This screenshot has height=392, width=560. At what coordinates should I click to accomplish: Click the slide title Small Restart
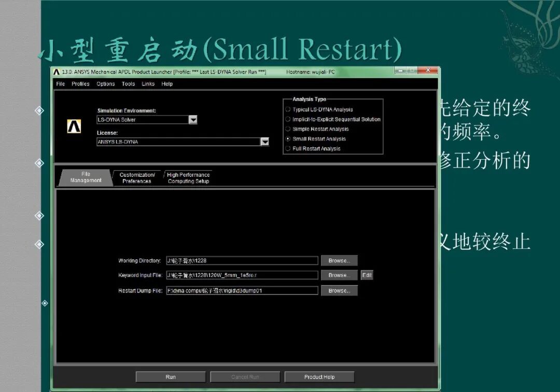(221, 49)
